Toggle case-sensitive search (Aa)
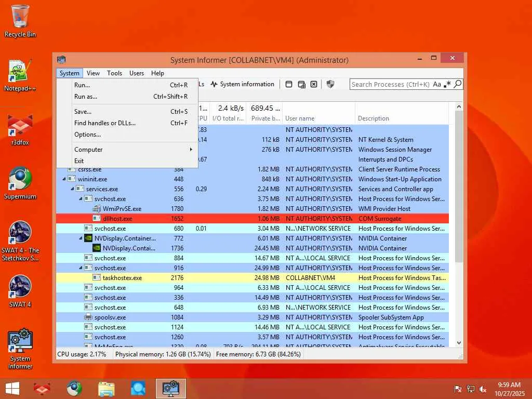Screen dimensions: 532x399 click(437, 84)
